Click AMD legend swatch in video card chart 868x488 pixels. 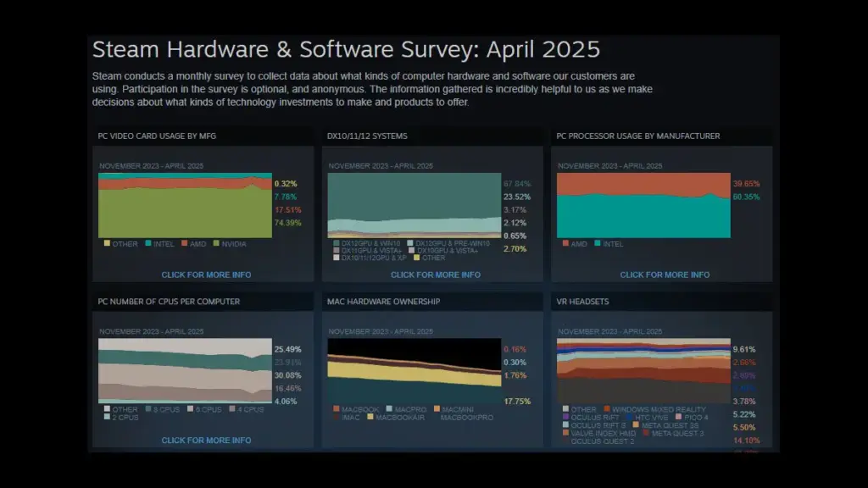click(x=184, y=243)
